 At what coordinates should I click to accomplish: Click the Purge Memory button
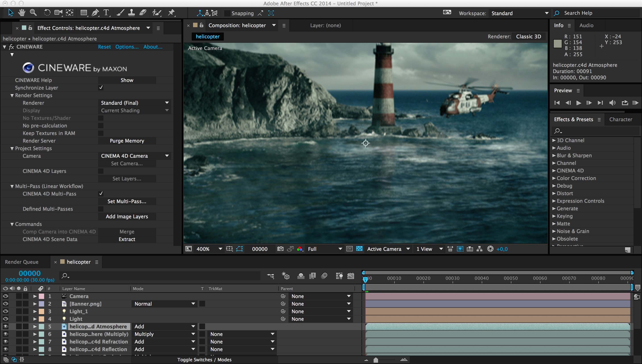[x=127, y=141]
